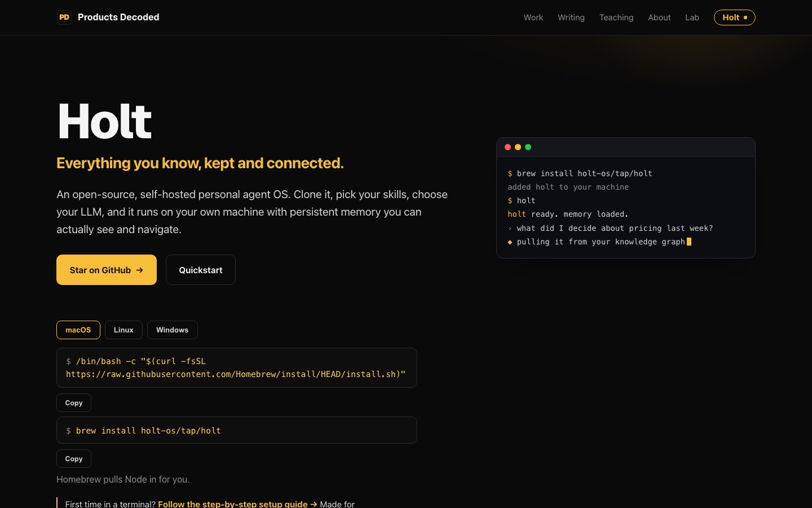Image resolution: width=812 pixels, height=508 pixels.
Task: Click terminal line 'holt ready. memory loaded.'
Action: click(x=568, y=214)
